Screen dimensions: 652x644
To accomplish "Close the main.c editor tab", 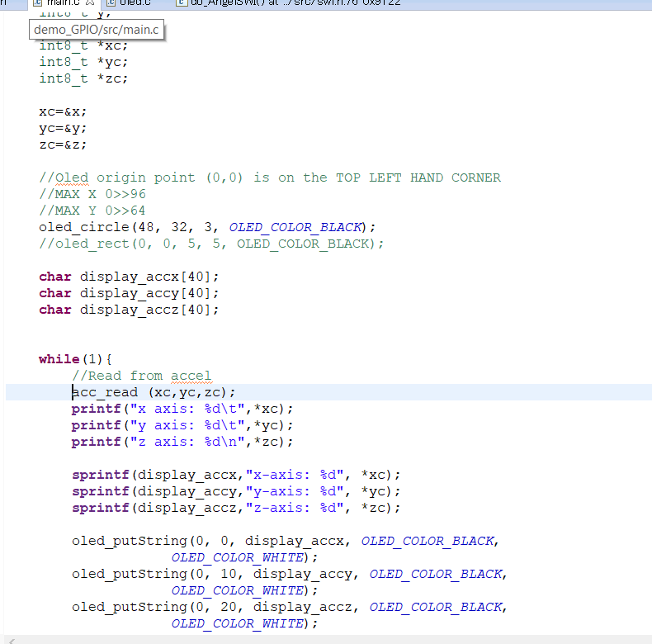I will point(90,2).
